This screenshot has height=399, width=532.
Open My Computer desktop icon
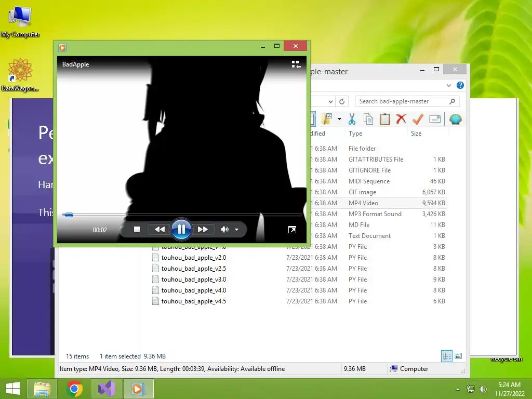coord(20,21)
